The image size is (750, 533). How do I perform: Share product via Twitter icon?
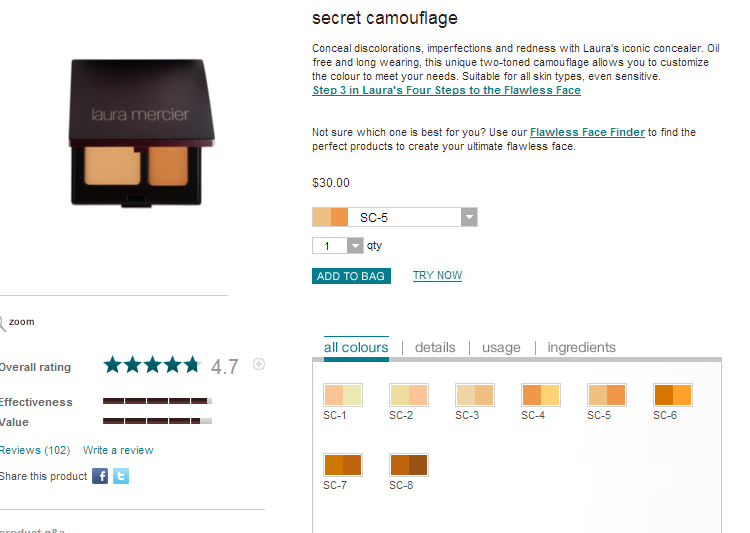click(121, 476)
